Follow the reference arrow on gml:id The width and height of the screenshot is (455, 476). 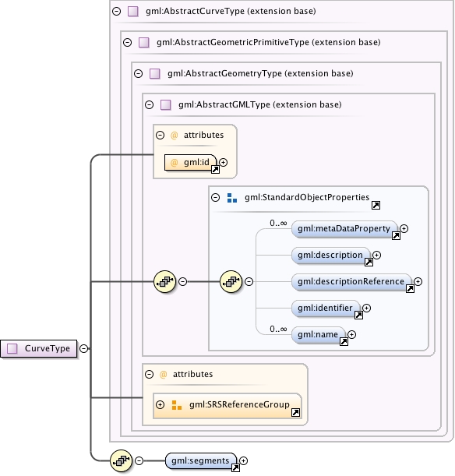(x=216, y=170)
